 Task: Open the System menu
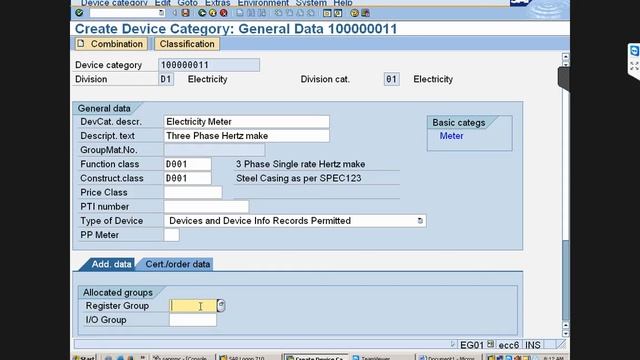311,3
